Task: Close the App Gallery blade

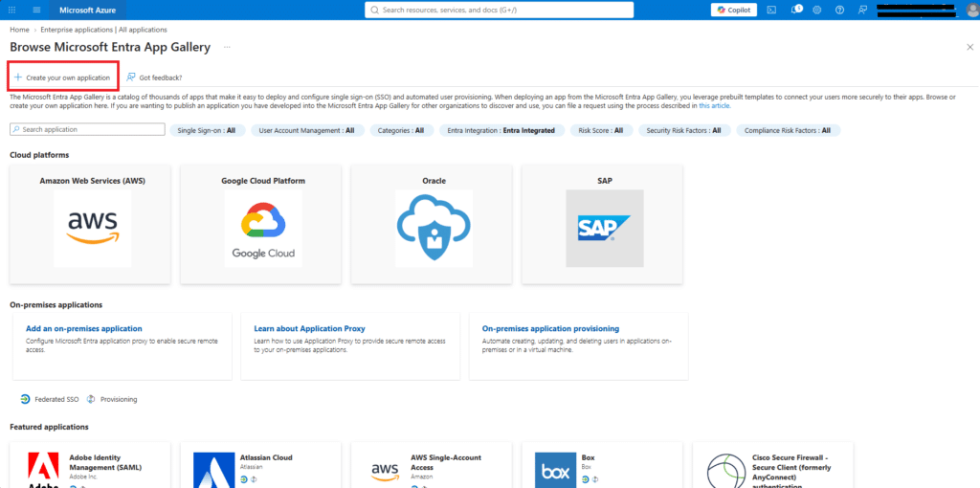Action: pyautogui.click(x=970, y=47)
